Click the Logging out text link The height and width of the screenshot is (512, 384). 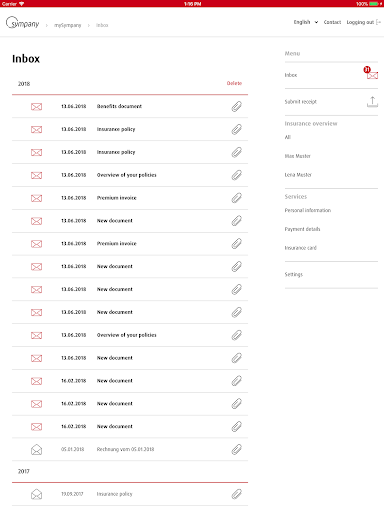(x=360, y=22)
